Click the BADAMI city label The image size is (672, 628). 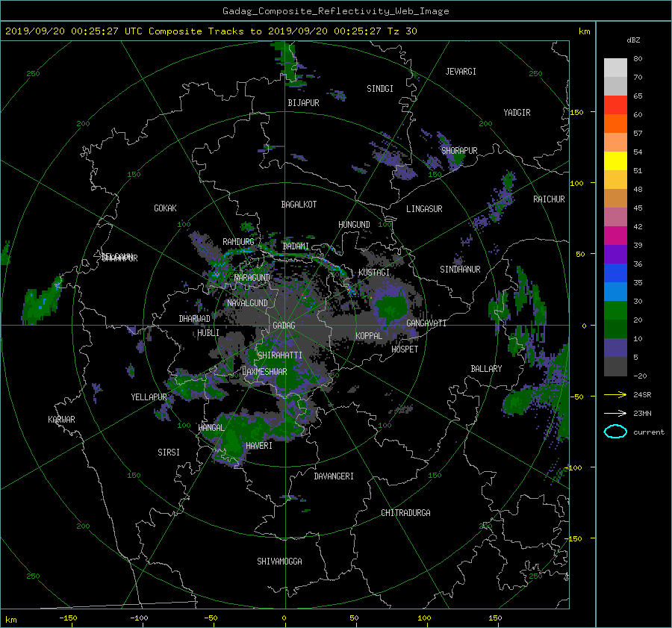(x=296, y=246)
